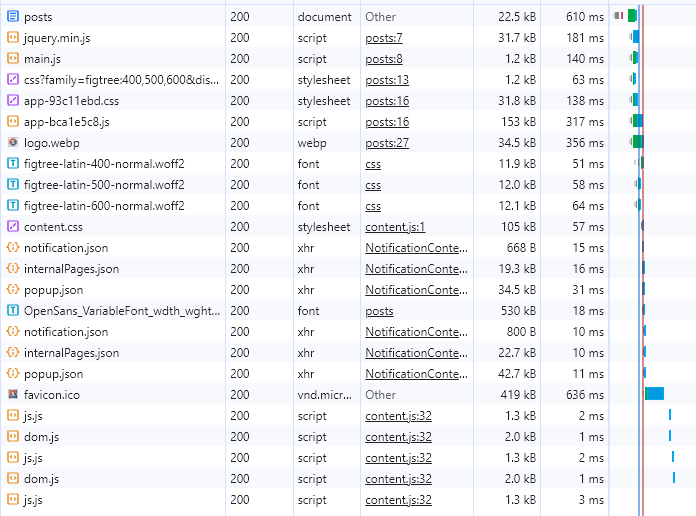Open css initiator link for figtree-latin-600 font
Viewport: 696px width, 516px height.
click(x=373, y=206)
